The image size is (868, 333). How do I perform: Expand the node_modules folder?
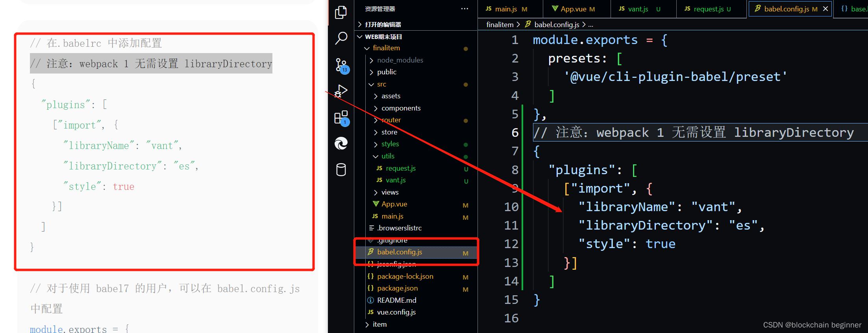416,60
